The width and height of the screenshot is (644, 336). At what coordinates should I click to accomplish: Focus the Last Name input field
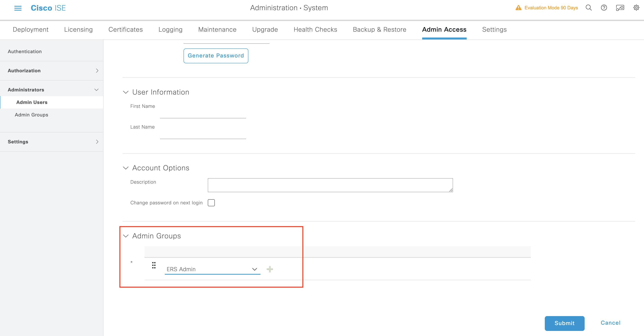tap(203, 134)
